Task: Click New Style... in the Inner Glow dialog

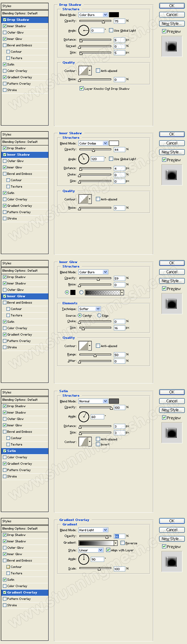Action: (x=172, y=281)
